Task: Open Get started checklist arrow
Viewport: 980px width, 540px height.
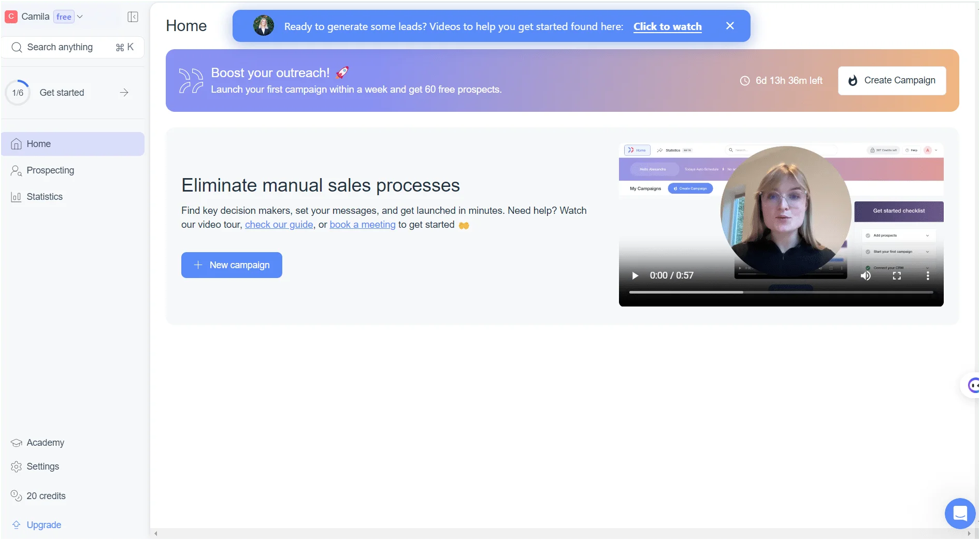Action: pos(124,93)
